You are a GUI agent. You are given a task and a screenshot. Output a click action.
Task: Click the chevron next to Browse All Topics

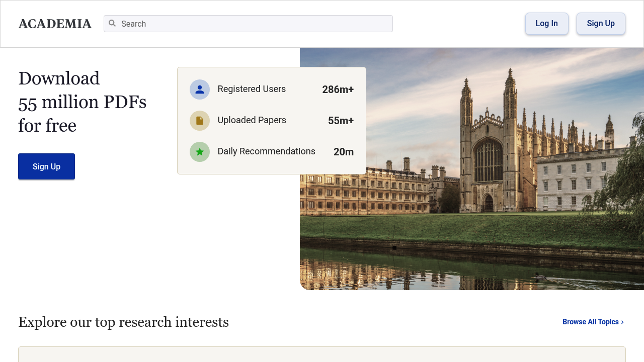[x=622, y=322]
